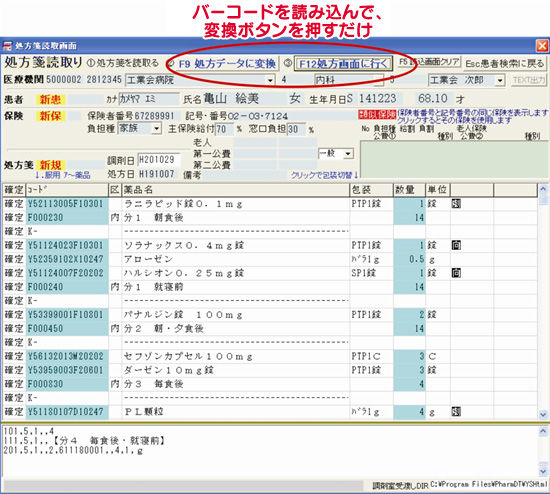Select code Y53959003F20601 cell
The width and height of the screenshot is (550, 494).
tap(67, 370)
